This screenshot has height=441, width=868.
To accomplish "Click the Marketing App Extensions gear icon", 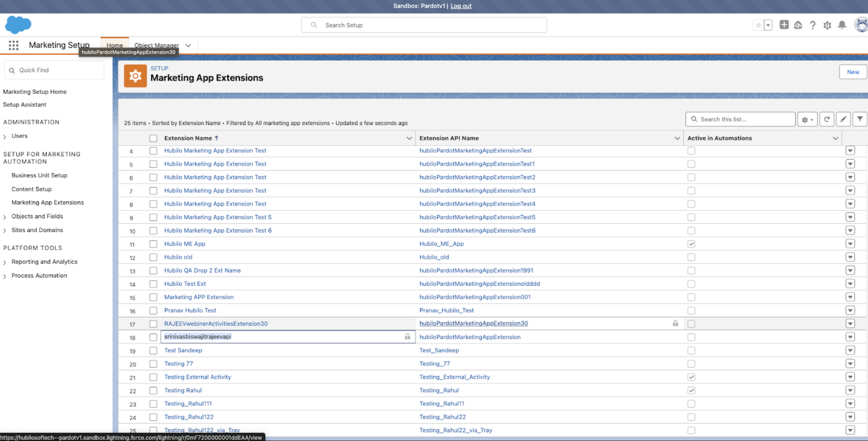I will point(135,76).
